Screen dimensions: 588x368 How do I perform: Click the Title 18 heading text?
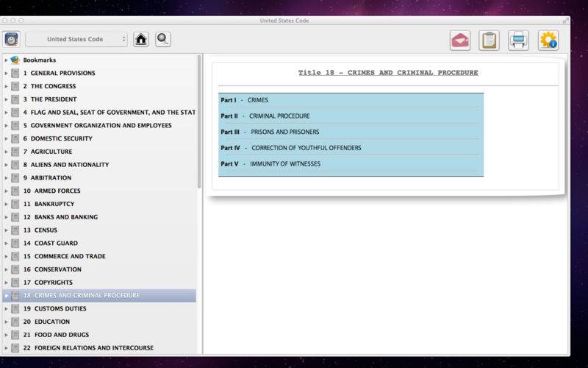click(388, 73)
